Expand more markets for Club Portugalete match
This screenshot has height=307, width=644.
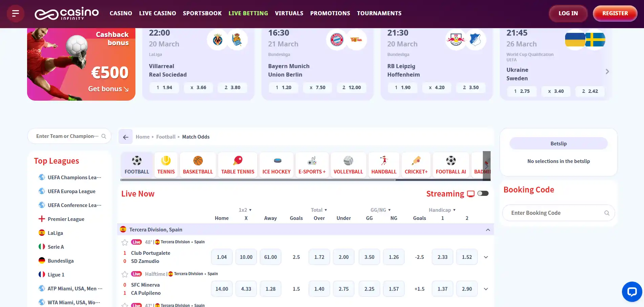click(486, 257)
